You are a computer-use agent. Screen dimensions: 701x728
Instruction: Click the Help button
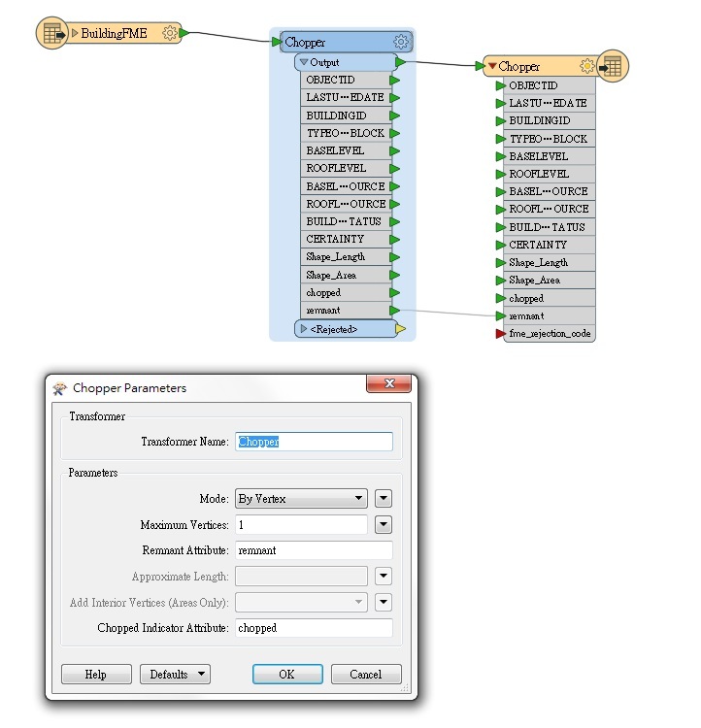pyautogui.click(x=96, y=675)
